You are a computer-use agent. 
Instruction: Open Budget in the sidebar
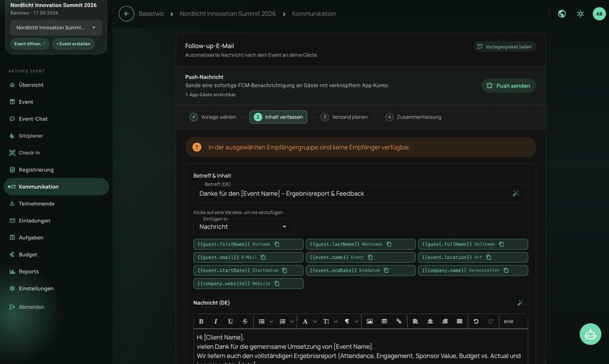[x=56, y=254]
